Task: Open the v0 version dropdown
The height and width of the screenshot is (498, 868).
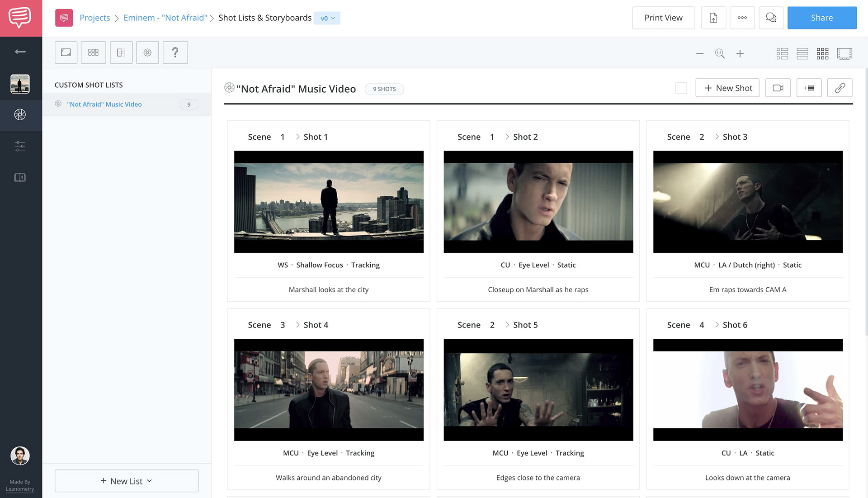Action: (327, 18)
